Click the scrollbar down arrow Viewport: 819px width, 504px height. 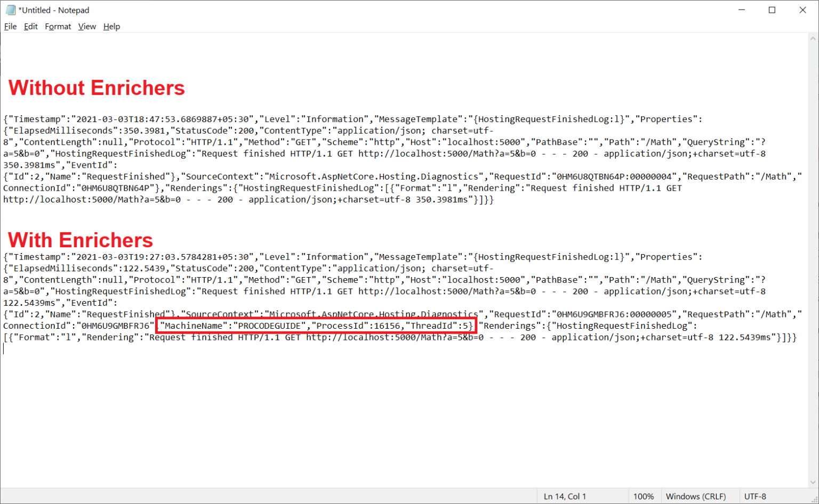point(813,482)
